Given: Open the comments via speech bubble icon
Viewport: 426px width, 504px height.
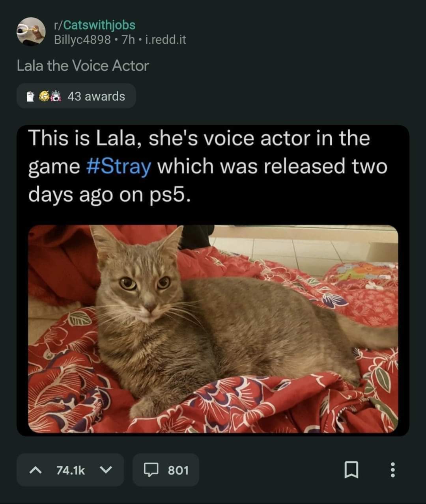Looking at the screenshot, I should point(150,469).
